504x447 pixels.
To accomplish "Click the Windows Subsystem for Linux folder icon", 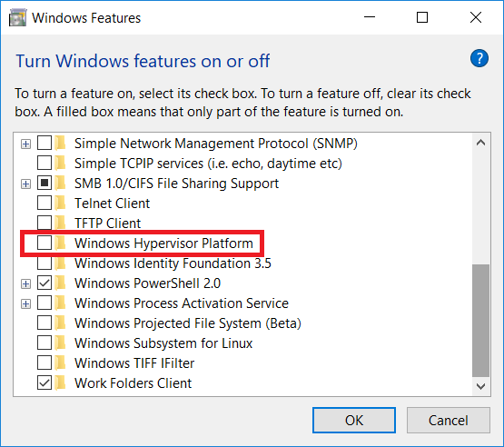I will (x=60, y=343).
